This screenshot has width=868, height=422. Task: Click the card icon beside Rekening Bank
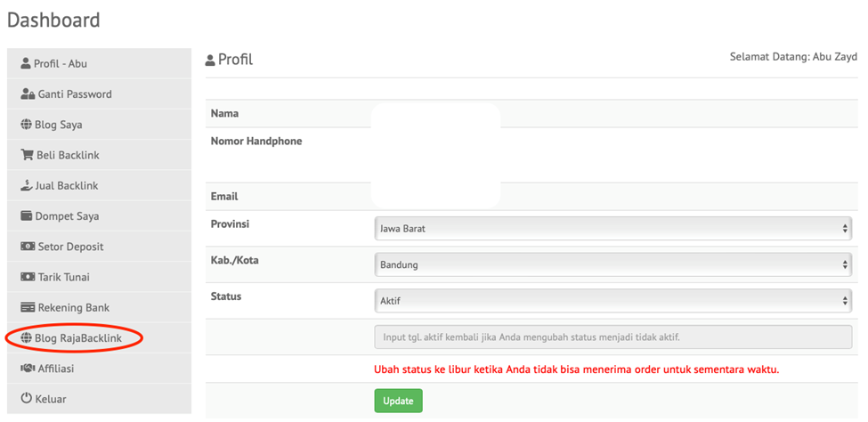point(28,308)
